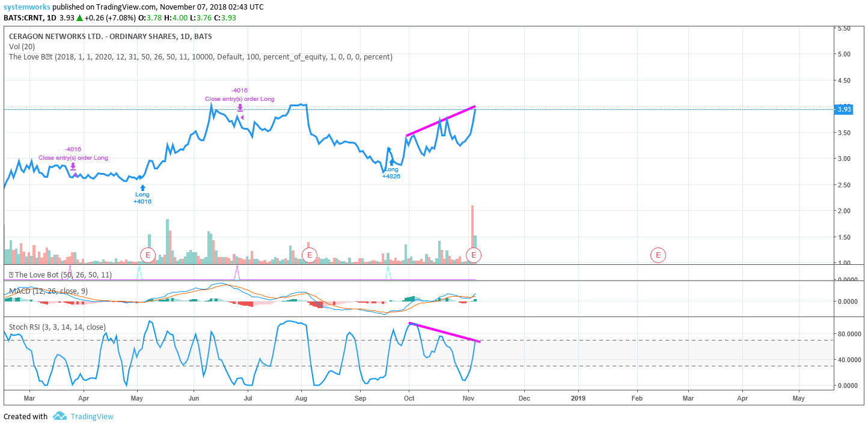Click the earnings E marker in February 2019
Viewport: 868px width, 427px height.
(x=658, y=255)
